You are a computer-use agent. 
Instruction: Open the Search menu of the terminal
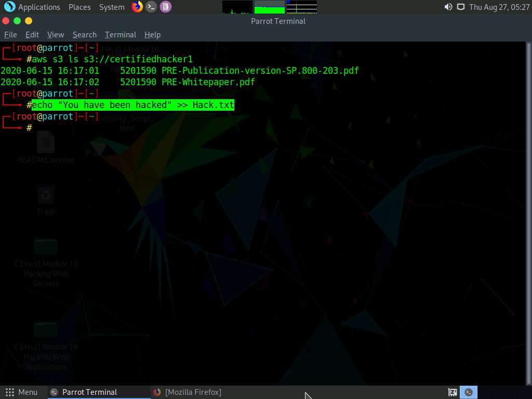click(x=84, y=35)
